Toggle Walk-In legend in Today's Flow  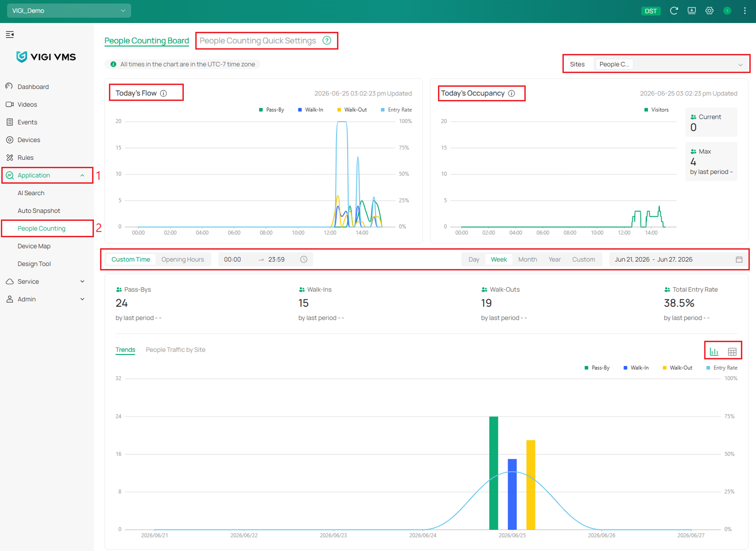tap(310, 110)
